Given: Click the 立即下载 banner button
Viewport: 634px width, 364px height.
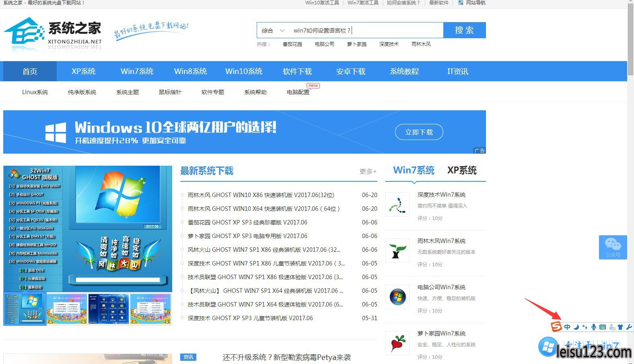Looking at the screenshot, I should [419, 132].
